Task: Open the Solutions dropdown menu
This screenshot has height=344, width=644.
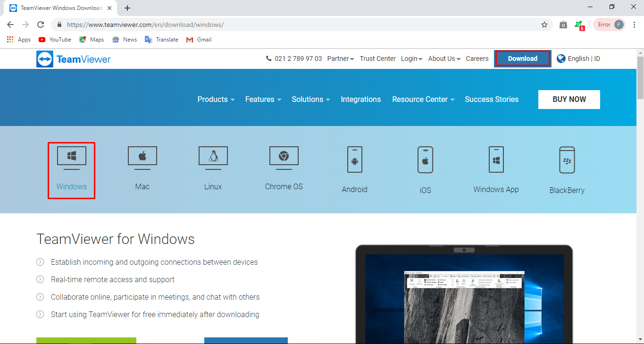Action: pyautogui.click(x=311, y=99)
